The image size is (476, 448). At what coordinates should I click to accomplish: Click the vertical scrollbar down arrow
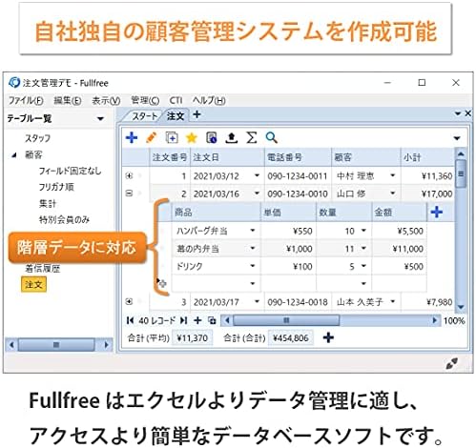click(x=461, y=307)
